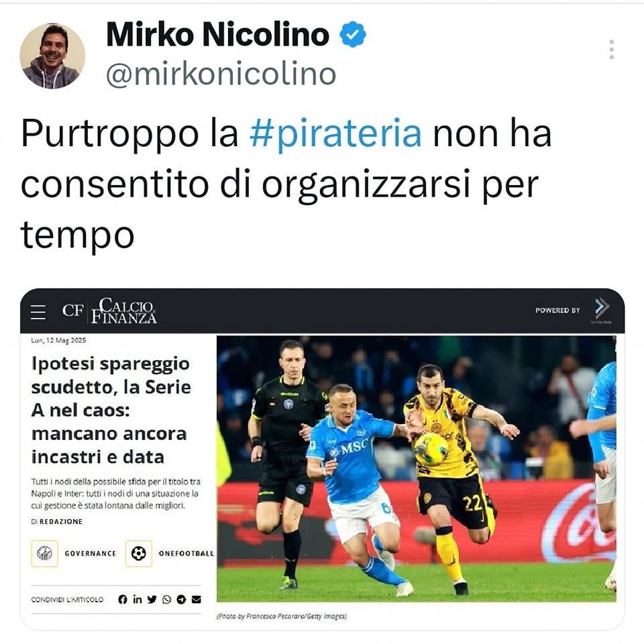Open the Calcio Finanza hamburger menu
The image size is (644, 644).
coord(38,312)
